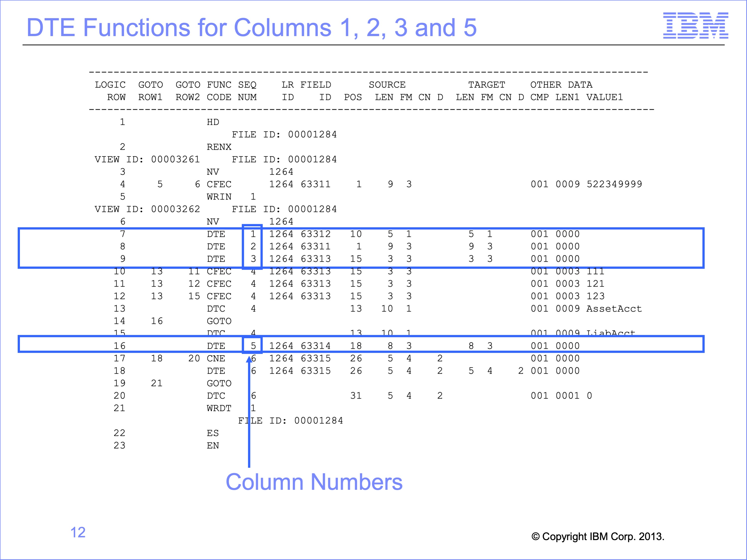Click field ID "63312" in row 7
This screenshot has width=747, height=560.
(x=316, y=234)
